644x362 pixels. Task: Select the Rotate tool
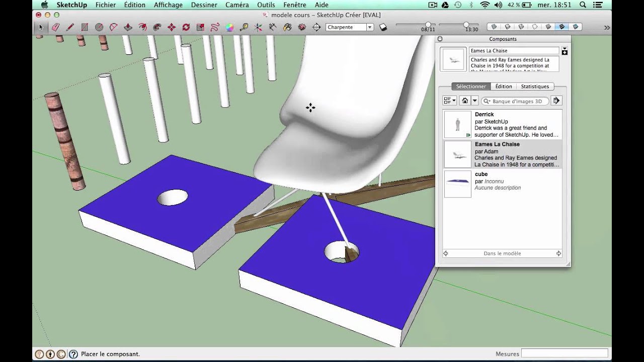[x=186, y=27]
